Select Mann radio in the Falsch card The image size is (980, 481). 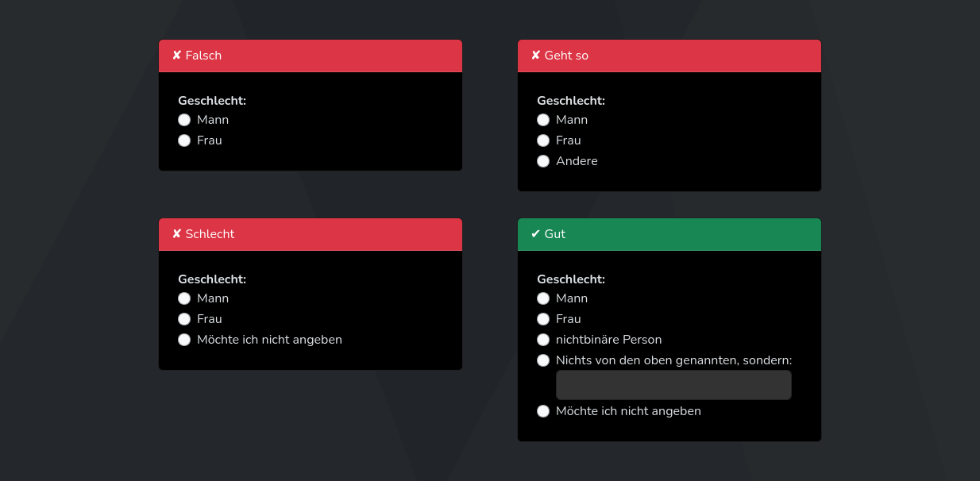(184, 120)
